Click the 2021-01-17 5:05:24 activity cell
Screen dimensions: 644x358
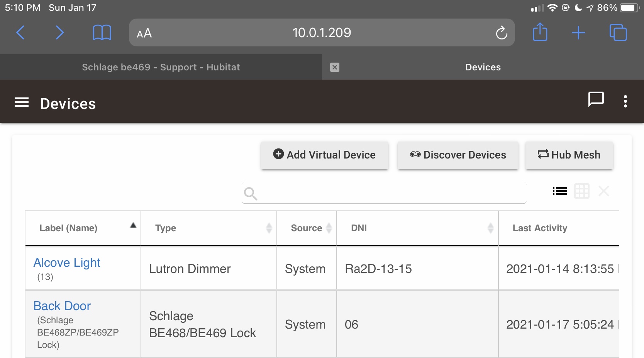(559, 324)
